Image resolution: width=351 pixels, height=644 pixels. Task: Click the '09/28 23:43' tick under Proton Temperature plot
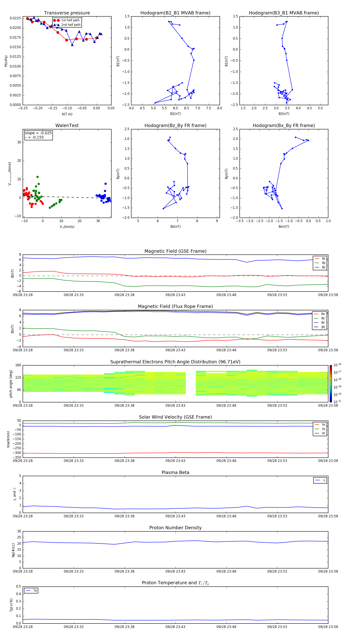click(x=175, y=627)
